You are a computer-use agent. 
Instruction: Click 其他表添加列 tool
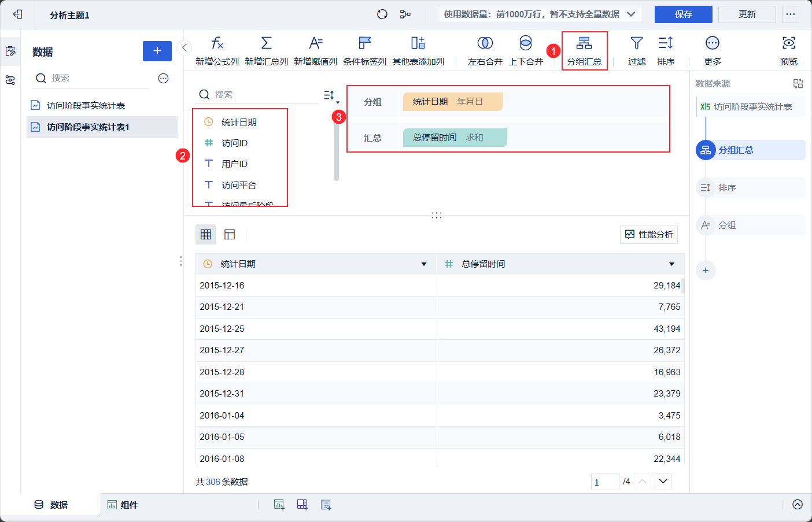418,51
